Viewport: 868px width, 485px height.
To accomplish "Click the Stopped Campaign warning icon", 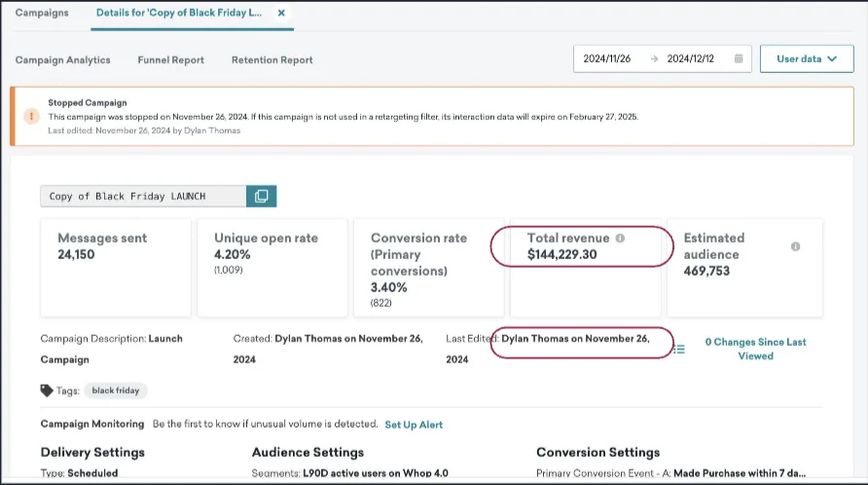I will [x=31, y=117].
